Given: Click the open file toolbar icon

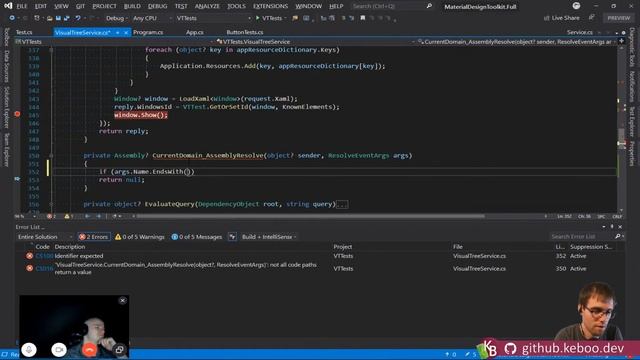Looking at the screenshot, I should (49, 18).
